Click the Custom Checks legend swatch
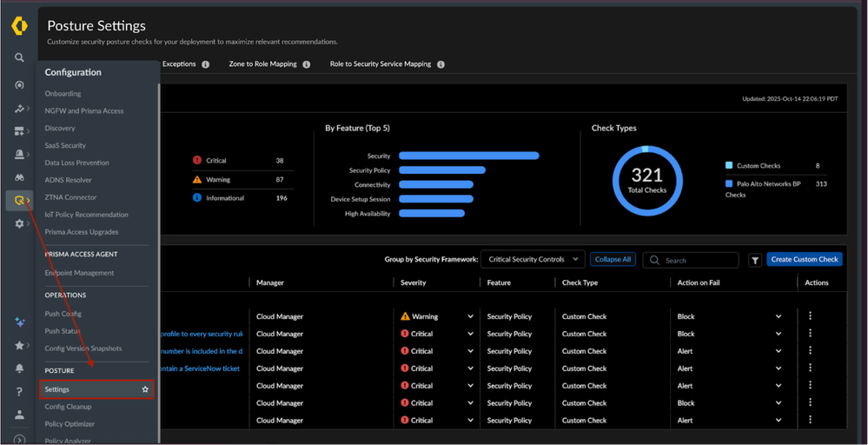This screenshot has height=445, width=868. pyautogui.click(x=728, y=165)
